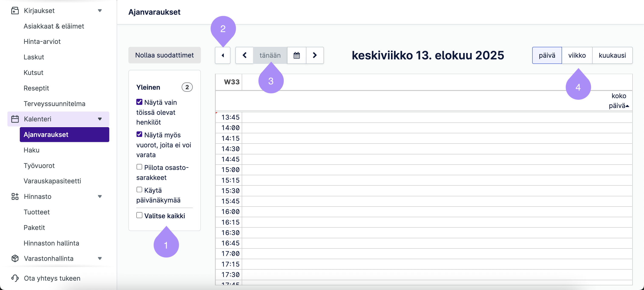The height and width of the screenshot is (290, 644).
Task: Open Kutsut in sidebar
Action: click(33, 72)
